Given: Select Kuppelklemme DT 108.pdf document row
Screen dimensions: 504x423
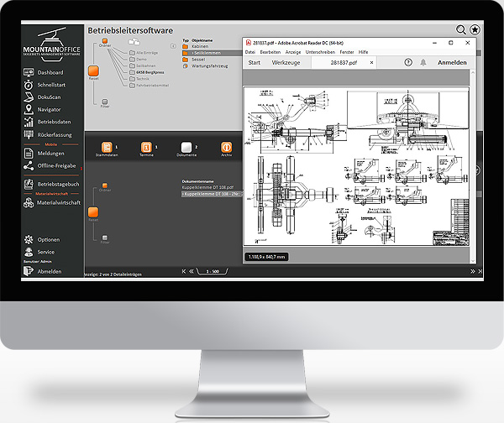Looking at the screenshot, I should click(208, 187).
